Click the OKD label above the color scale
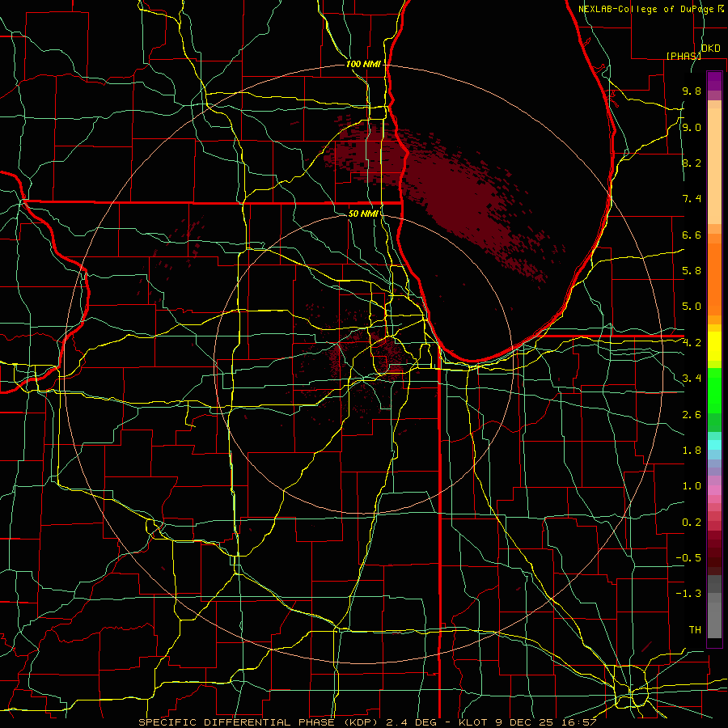This screenshot has width=728, height=728. pyautogui.click(x=710, y=49)
